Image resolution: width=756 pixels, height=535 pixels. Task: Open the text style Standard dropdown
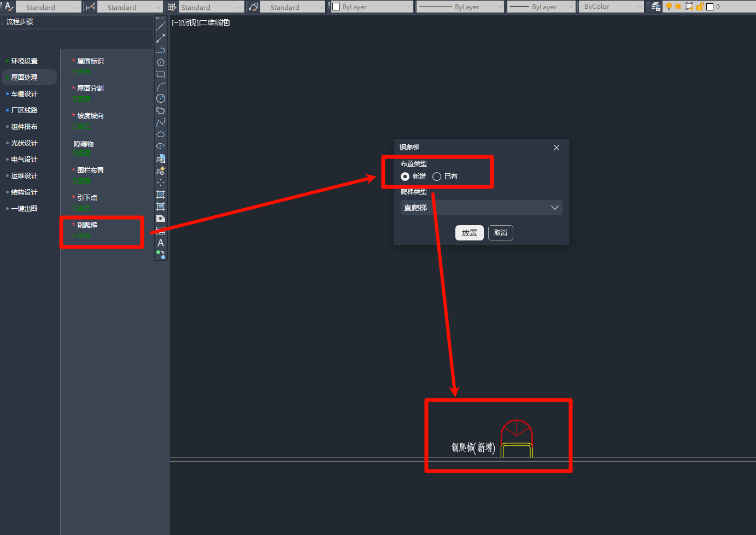(x=47, y=7)
